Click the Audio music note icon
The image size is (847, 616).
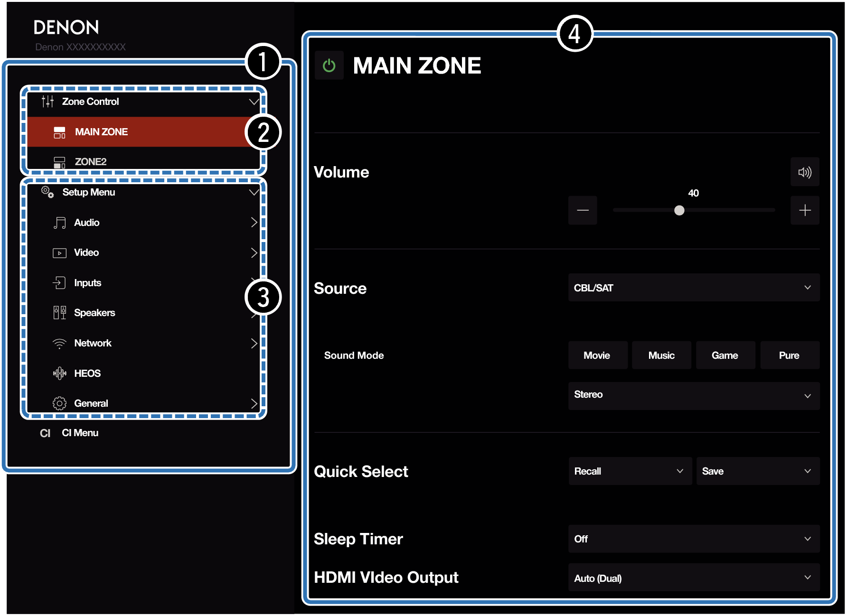click(x=59, y=223)
